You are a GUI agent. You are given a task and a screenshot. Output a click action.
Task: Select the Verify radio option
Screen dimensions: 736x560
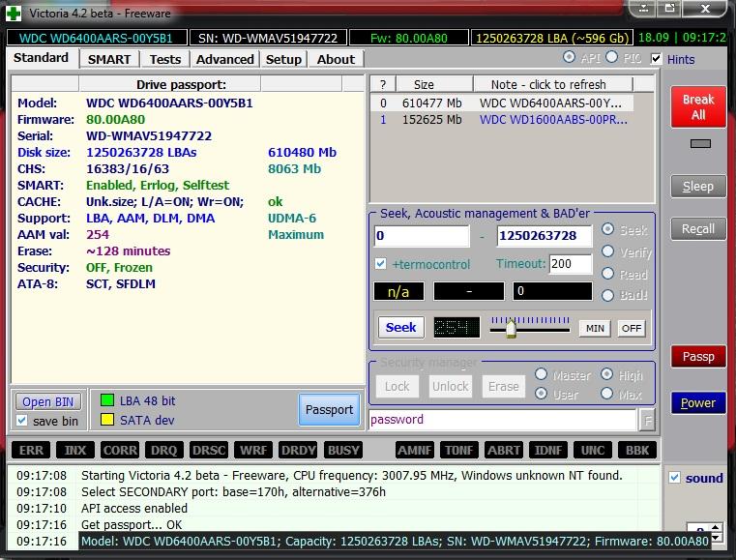coord(608,251)
